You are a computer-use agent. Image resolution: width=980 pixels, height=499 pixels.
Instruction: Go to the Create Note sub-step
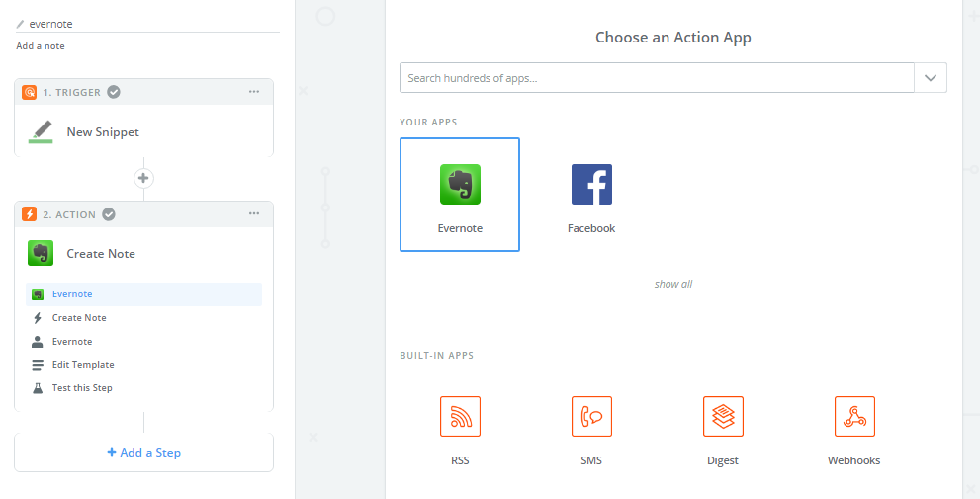(x=79, y=318)
